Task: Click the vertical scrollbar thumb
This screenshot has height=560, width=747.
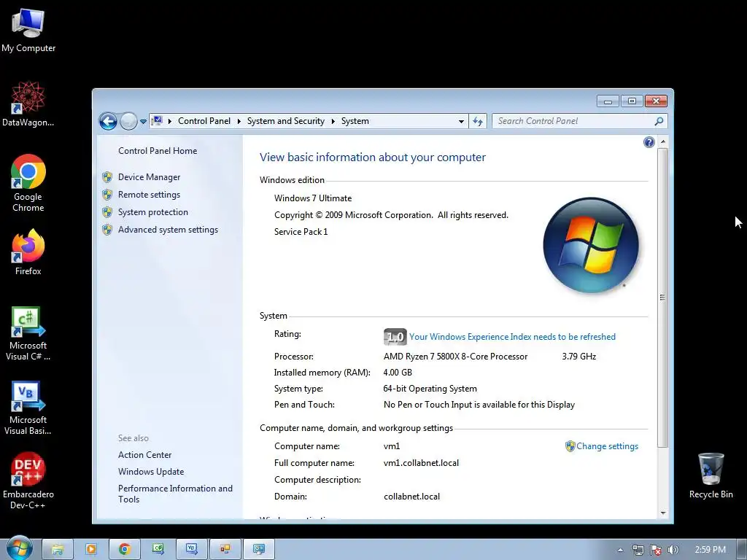Action: coord(662,297)
